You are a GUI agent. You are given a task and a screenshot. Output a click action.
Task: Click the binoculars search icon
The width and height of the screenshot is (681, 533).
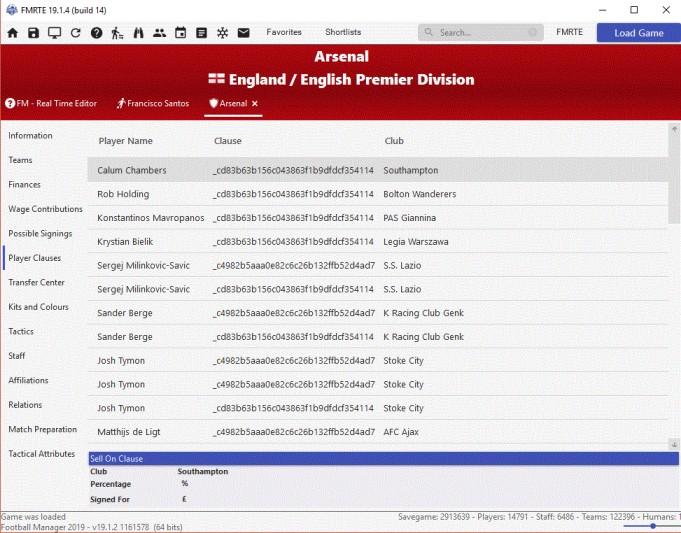(x=138, y=33)
